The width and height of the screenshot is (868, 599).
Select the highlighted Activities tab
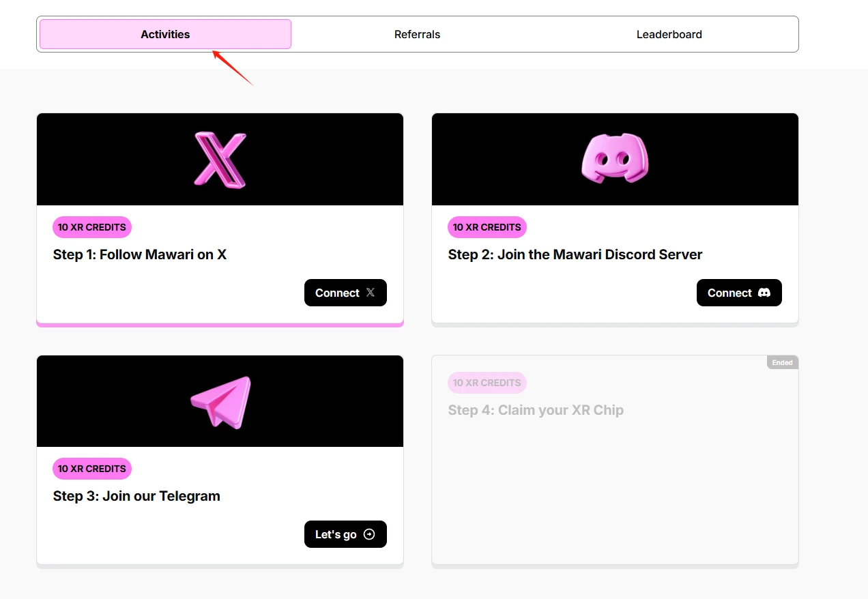165,34
